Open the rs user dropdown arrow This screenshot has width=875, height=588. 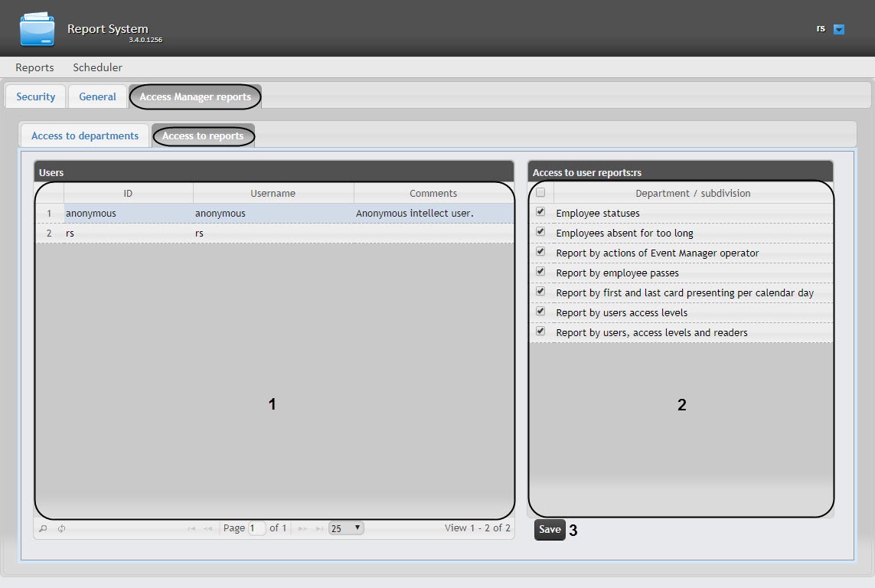[838, 29]
